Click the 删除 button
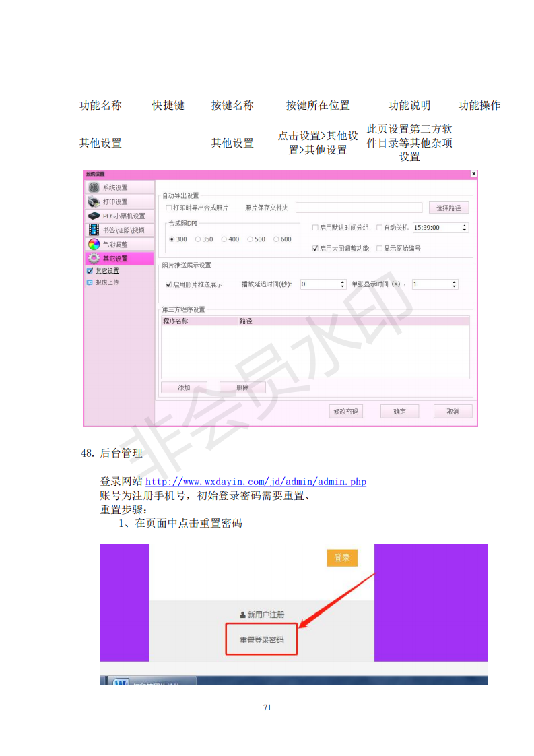The height and width of the screenshot is (756, 534). click(x=242, y=387)
